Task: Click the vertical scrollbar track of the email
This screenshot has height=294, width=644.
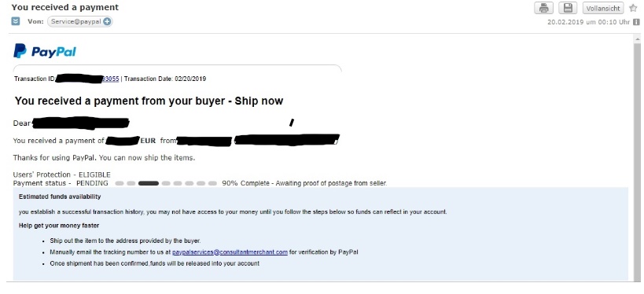Action: pyautogui.click(x=637, y=160)
